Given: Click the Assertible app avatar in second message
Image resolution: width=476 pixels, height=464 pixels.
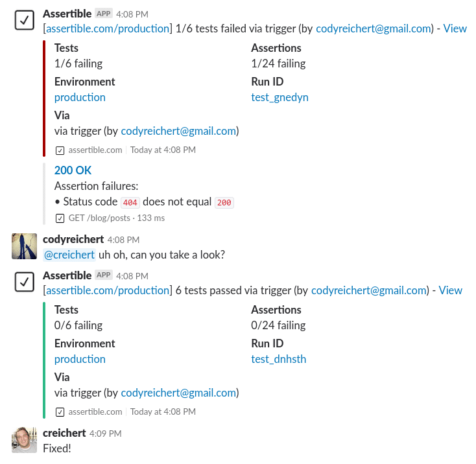Looking at the screenshot, I should pos(24,282).
